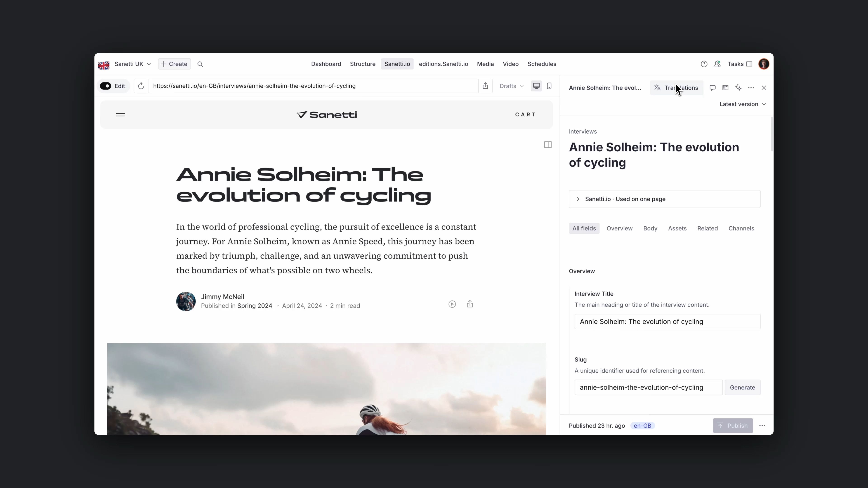Toggle the Tasks side panel

pos(740,64)
